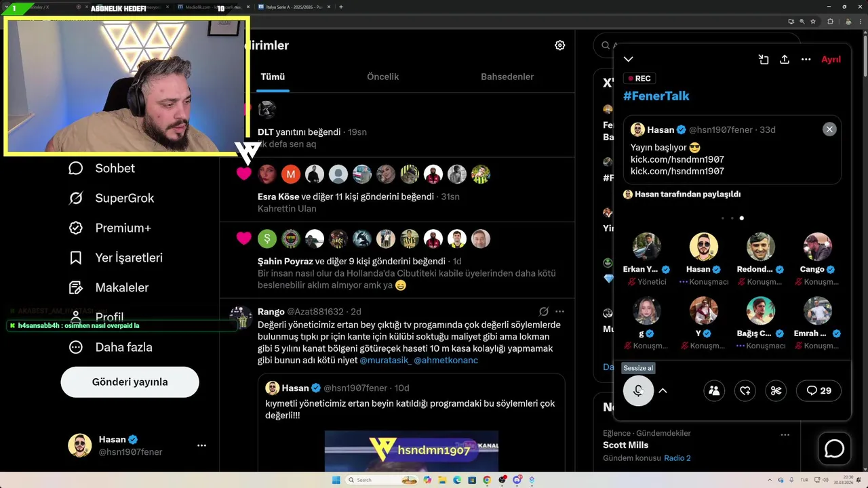Open the Rango post three-dot menu
The image size is (868, 488).
pos(559,312)
